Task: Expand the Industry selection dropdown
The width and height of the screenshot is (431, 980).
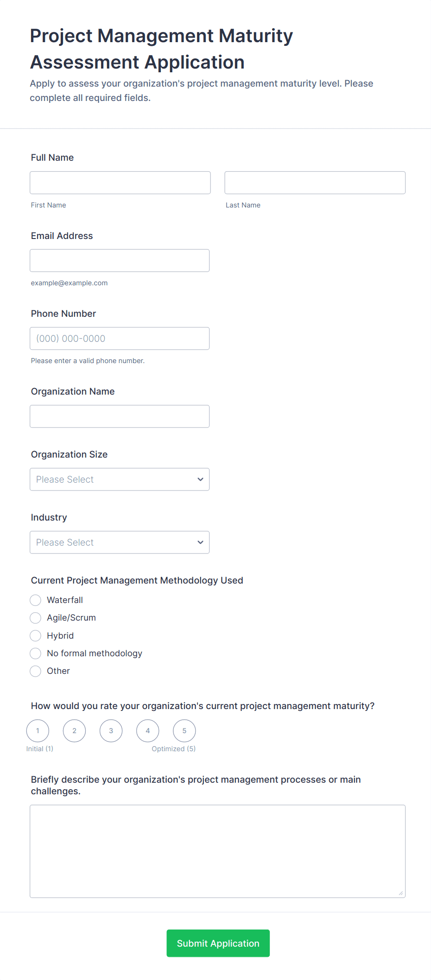Action: [x=119, y=542]
